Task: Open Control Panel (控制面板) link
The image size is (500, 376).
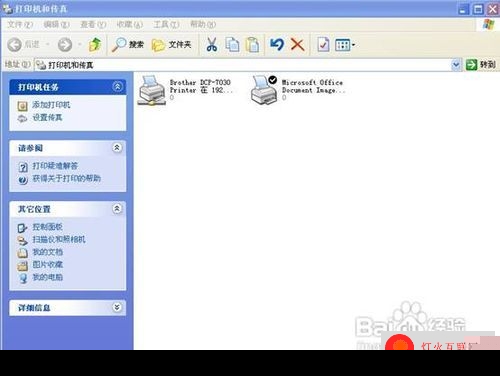Action: (47, 227)
